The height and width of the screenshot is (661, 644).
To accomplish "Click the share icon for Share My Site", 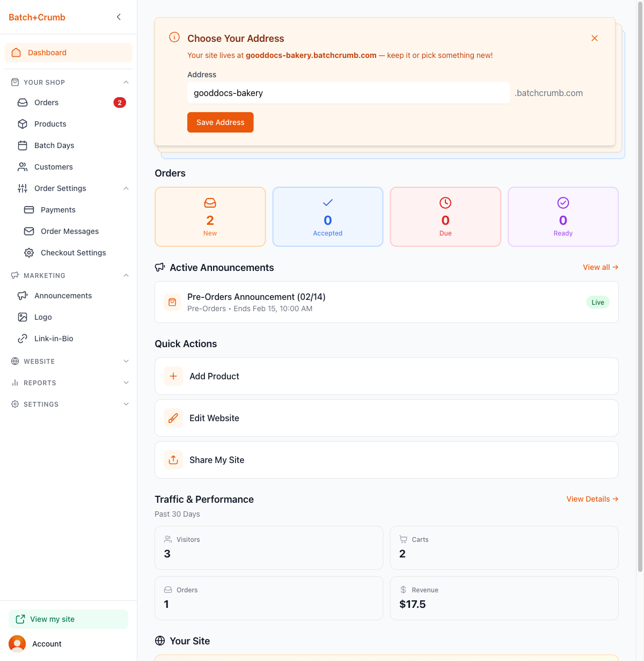I will 173,460.
